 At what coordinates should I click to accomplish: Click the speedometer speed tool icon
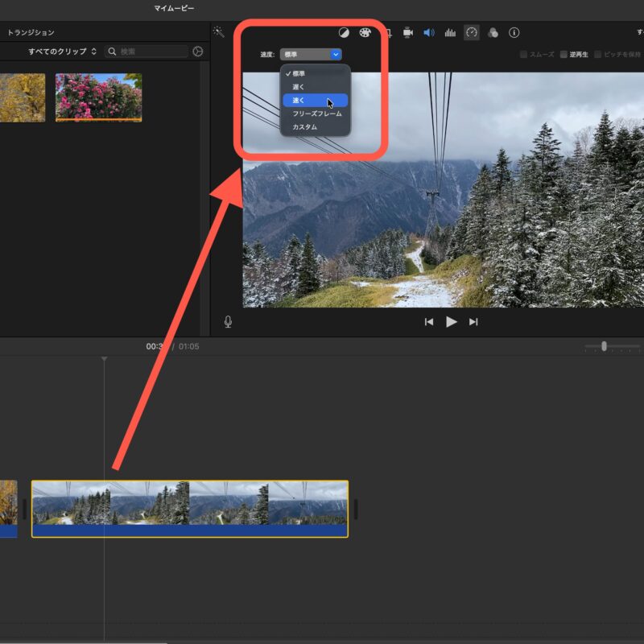pos(472,33)
